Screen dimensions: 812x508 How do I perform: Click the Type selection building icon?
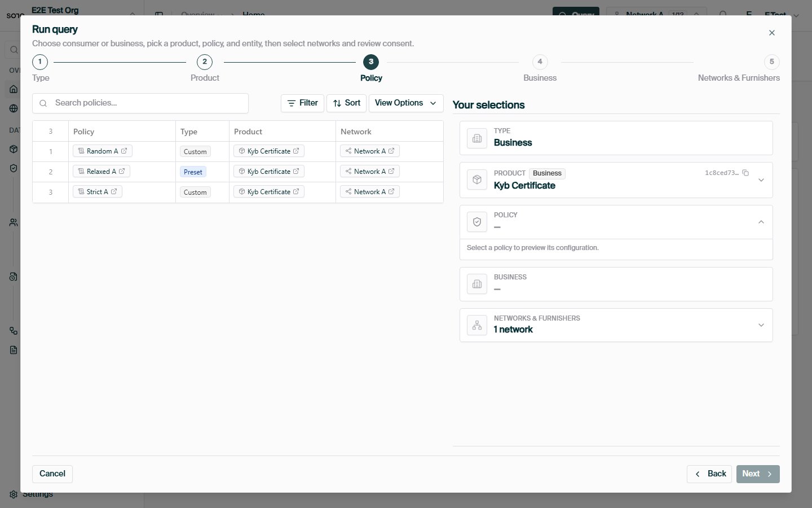[x=477, y=138]
